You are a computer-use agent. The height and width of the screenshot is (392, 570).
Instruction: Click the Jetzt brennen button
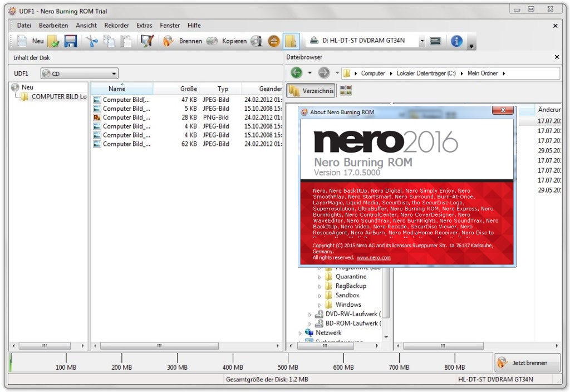pyautogui.click(x=527, y=362)
